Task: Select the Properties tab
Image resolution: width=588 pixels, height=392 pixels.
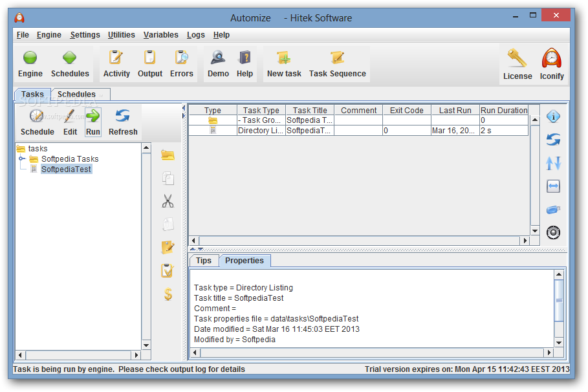Action: click(245, 261)
